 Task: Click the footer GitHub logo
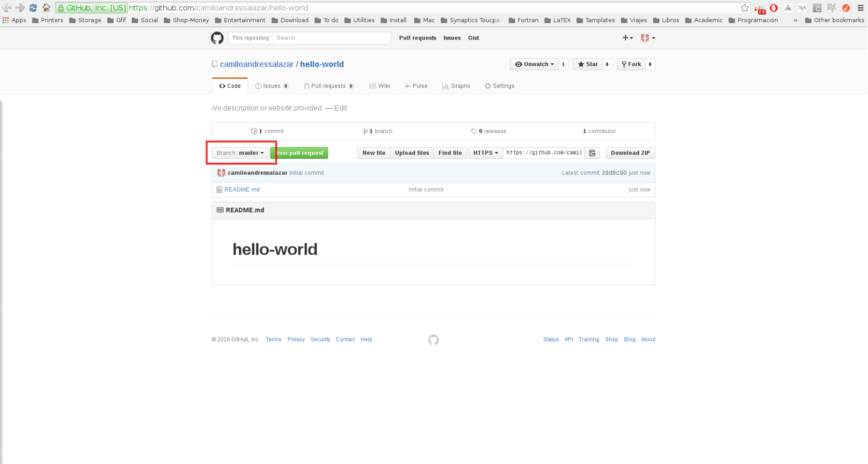point(434,340)
